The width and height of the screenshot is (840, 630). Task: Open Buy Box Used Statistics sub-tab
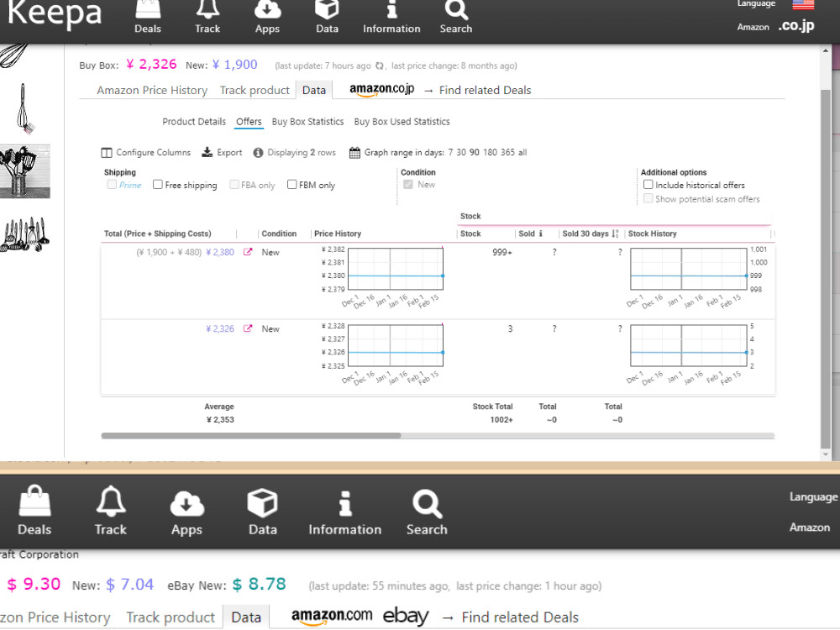click(402, 122)
